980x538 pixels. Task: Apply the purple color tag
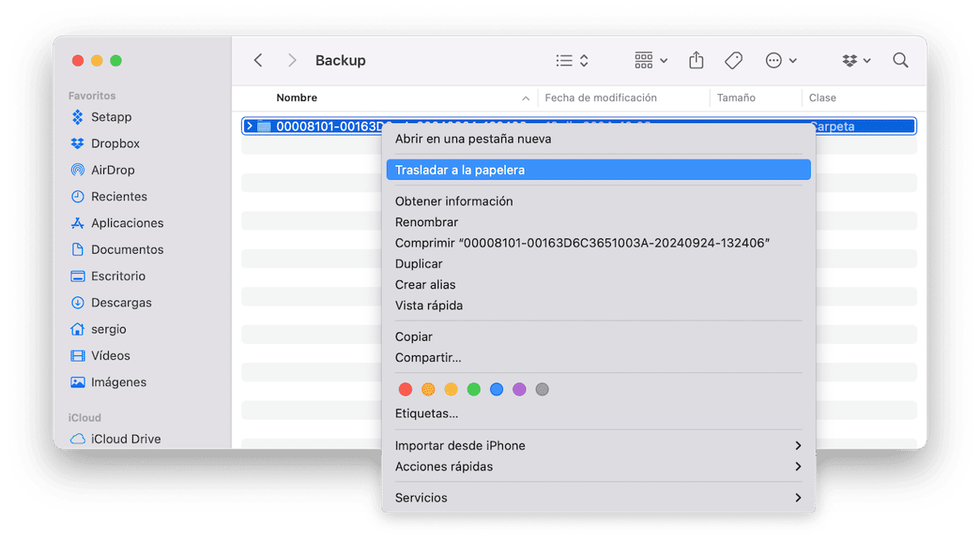pos(519,389)
